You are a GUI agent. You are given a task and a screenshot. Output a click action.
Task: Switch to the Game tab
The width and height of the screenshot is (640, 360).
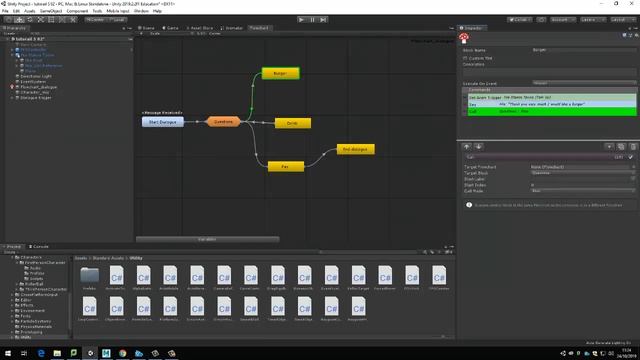170,28
